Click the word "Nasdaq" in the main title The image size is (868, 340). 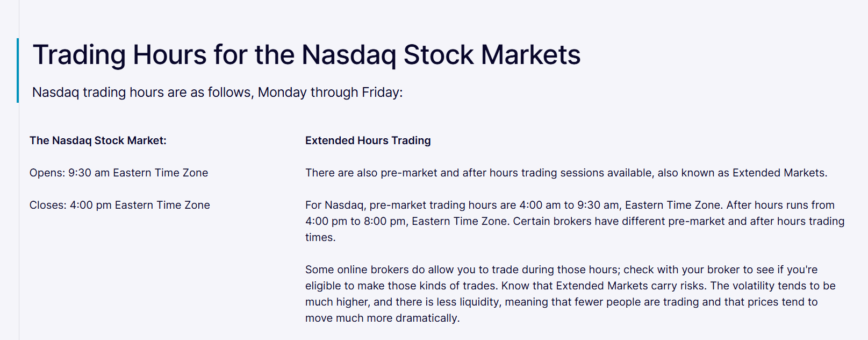pos(348,55)
